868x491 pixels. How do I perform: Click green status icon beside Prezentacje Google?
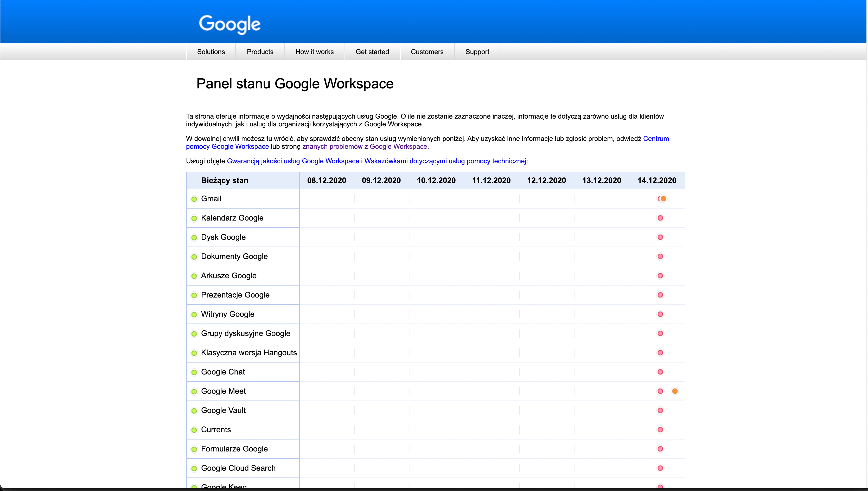(x=194, y=295)
